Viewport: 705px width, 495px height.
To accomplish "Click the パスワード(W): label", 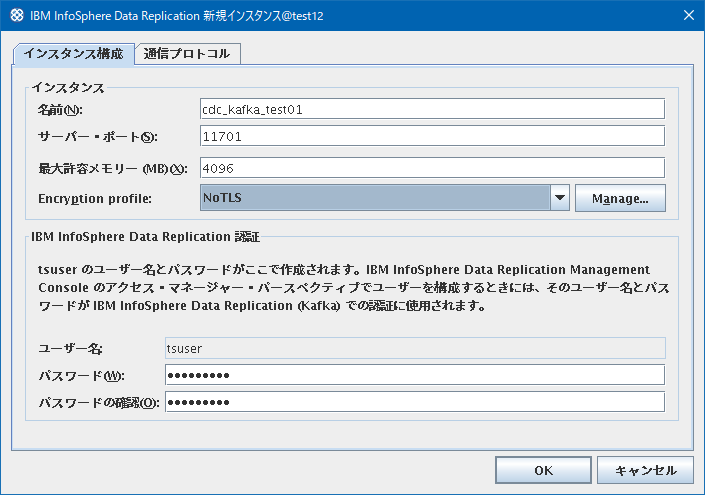I will pos(81,376).
